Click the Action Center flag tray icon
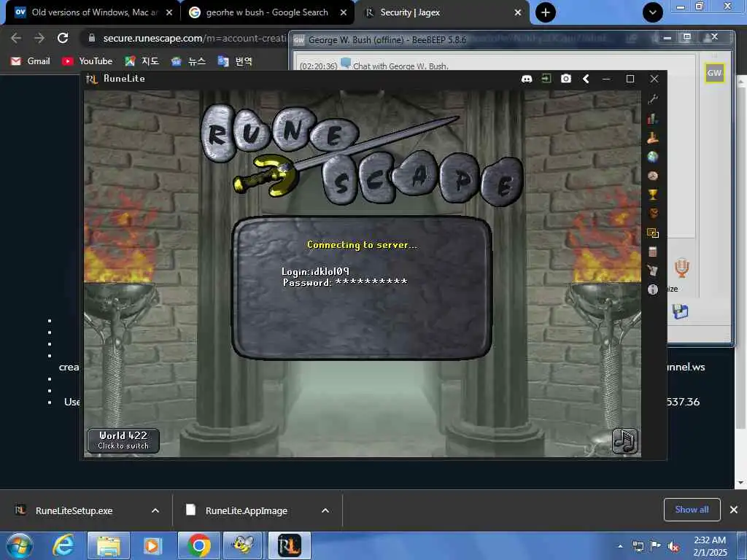 [x=656, y=546]
